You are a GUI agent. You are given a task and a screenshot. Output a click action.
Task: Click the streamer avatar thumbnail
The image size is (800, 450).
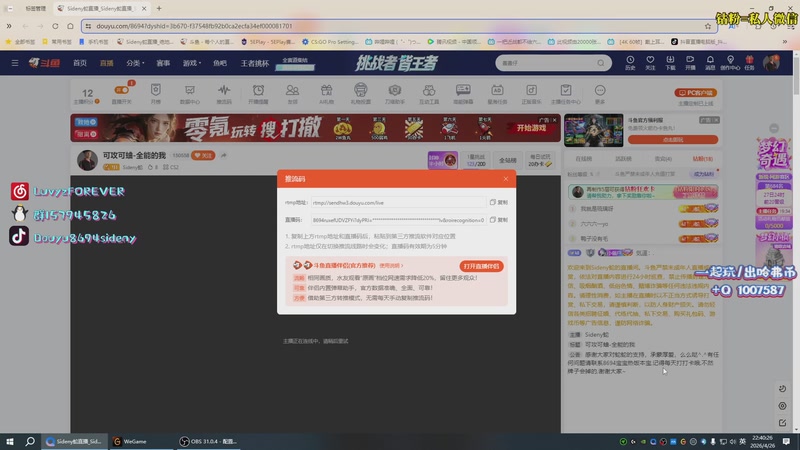point(87,160)
